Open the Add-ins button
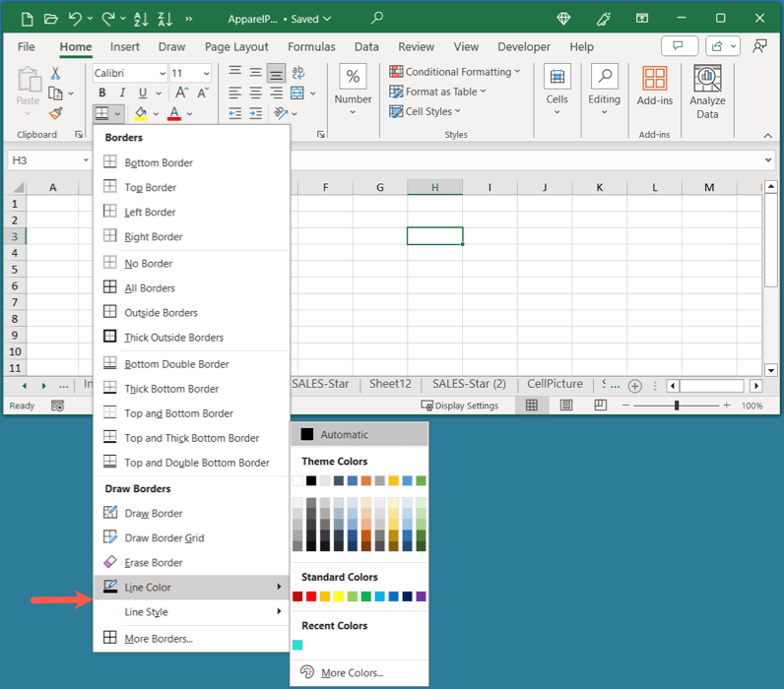The width and height of the screenshot is (784, 689). point(655,86)
